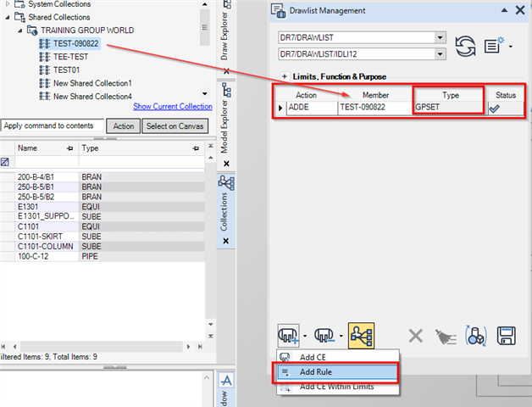Click pin icon in Name column header
This screenshot has height=407, width=532.
70,148
